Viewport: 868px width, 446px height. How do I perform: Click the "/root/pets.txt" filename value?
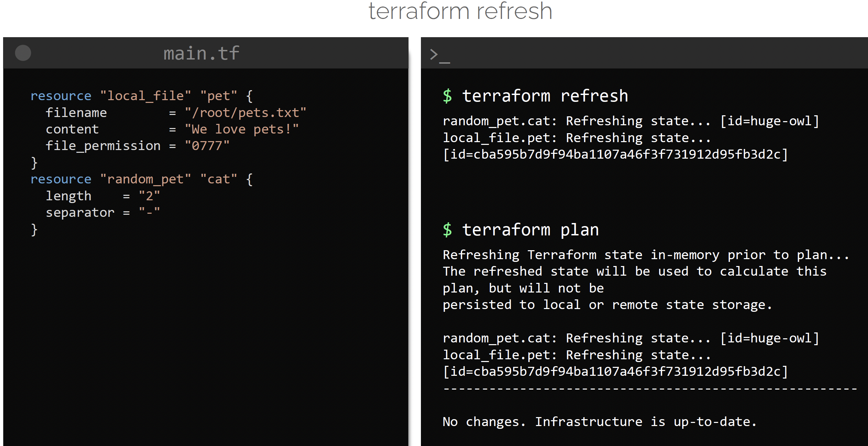[x=245, y=113]
